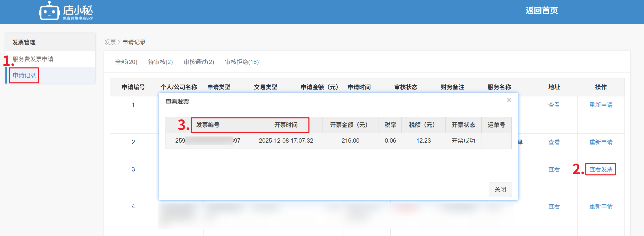The image size is (644, 236).
Task: Click 查看 address link in row 2
Action: click(x=554, y=142)
